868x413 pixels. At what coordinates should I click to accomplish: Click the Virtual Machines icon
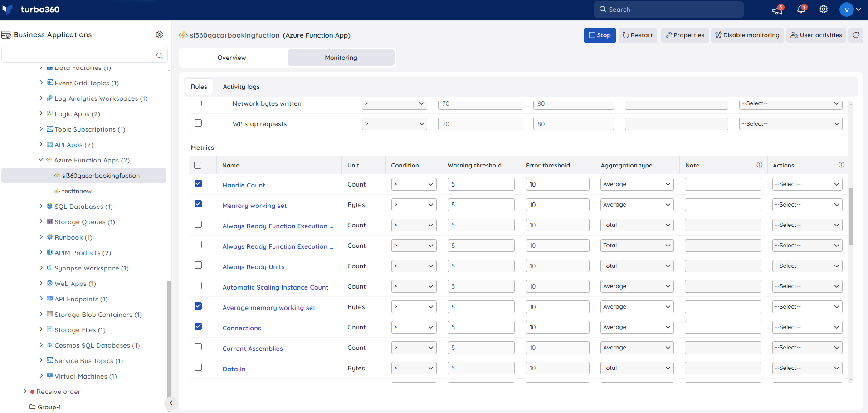tap(50, 376)
